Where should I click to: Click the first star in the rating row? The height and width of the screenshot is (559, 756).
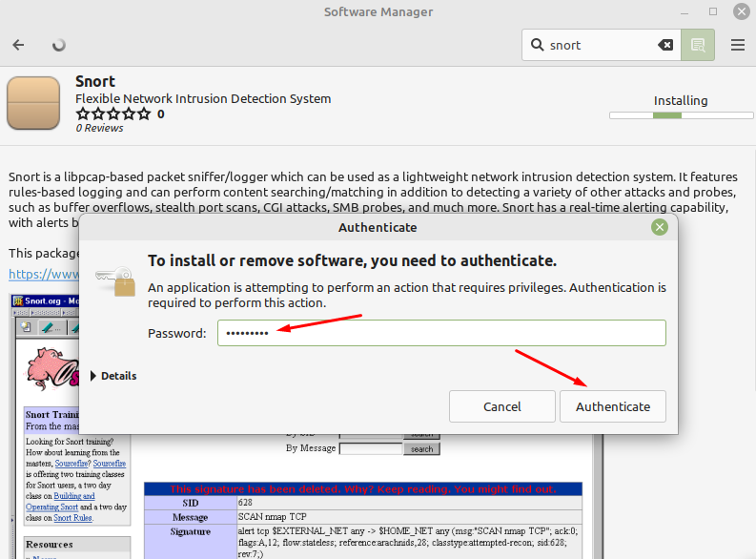pos(83,114)
